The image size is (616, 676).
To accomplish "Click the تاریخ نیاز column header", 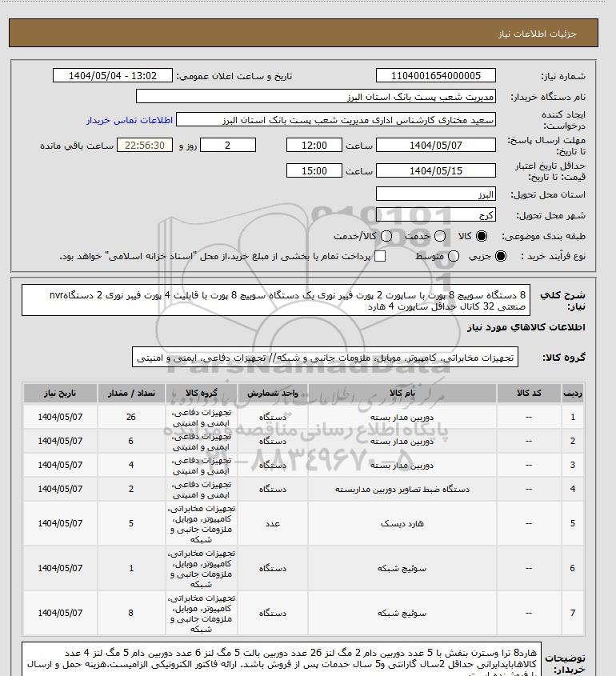I will pos(60,393).
